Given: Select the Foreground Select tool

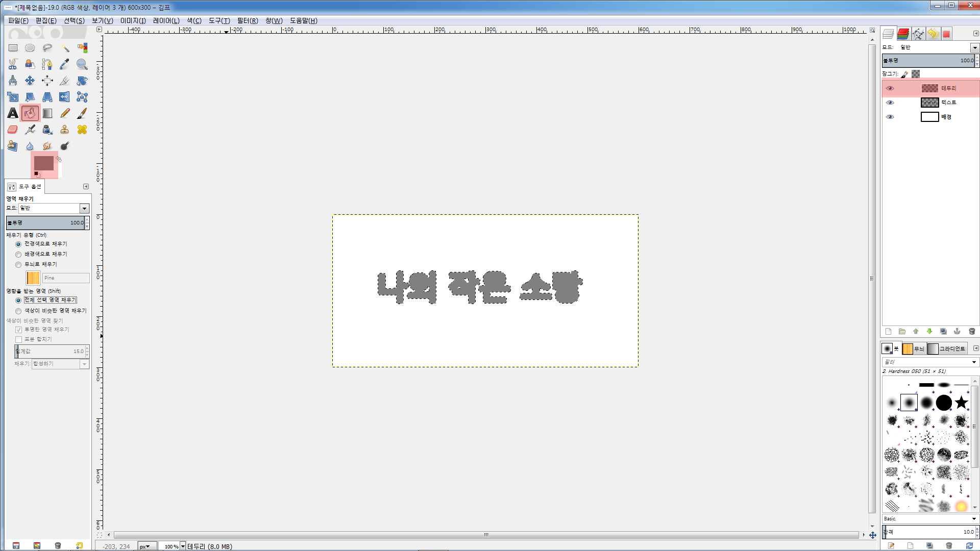Looking at the screenshot, I should (x=30, y=64).
